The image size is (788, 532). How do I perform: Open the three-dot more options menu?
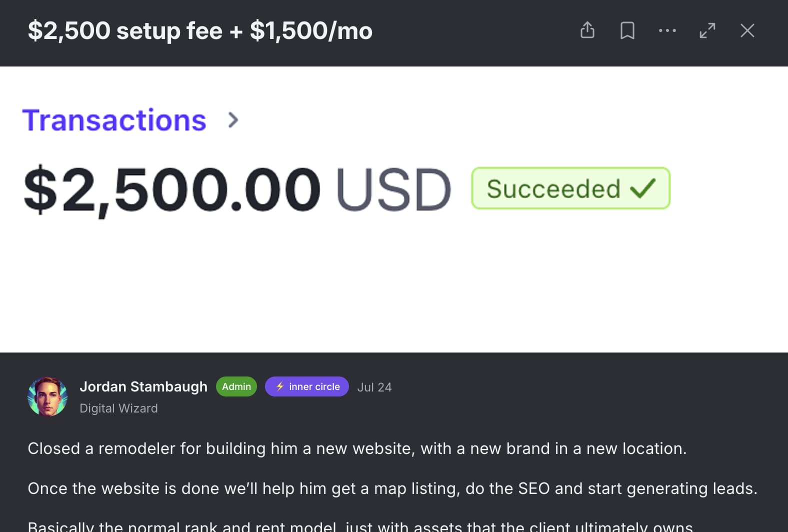click(x=667, y=30)
